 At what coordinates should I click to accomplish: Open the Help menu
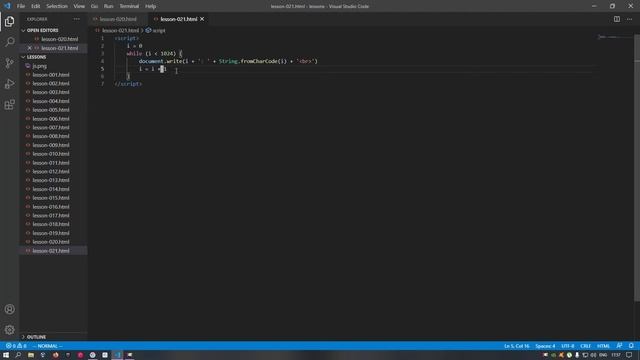click(x=150, y=6)
